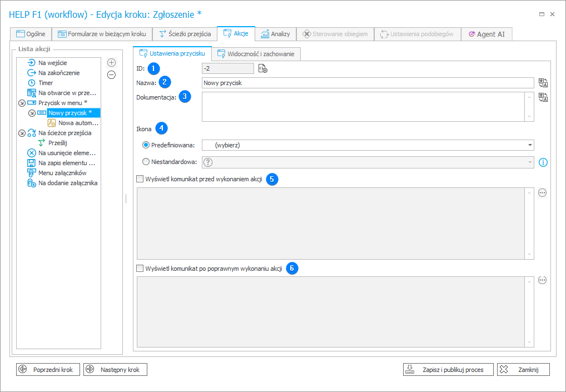Enable 'Wyświetl komunikat po poprawnym wykonaniu akcji' checkbox
The height and width of the screenshot is (392, 566).
(x=140, y=268)
